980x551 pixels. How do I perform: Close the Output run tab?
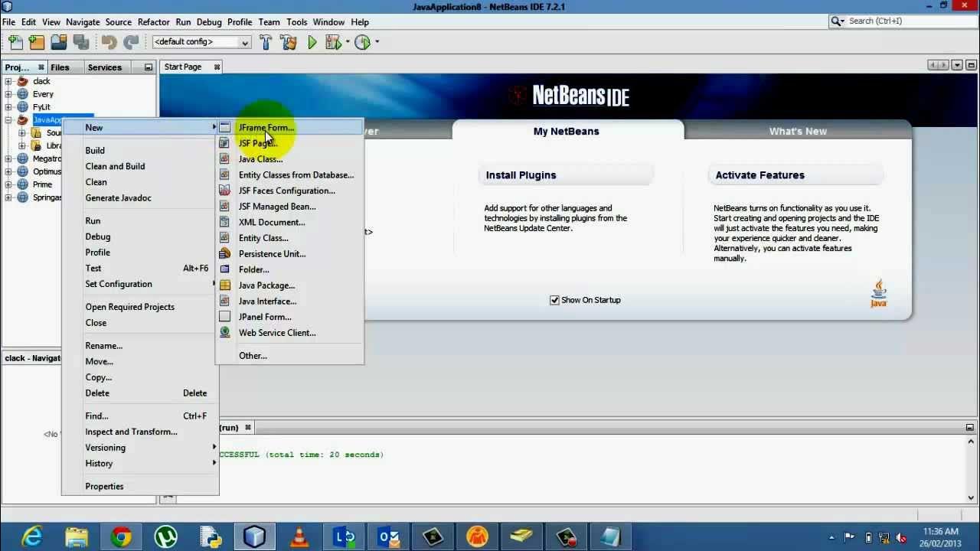pos(247,428)
